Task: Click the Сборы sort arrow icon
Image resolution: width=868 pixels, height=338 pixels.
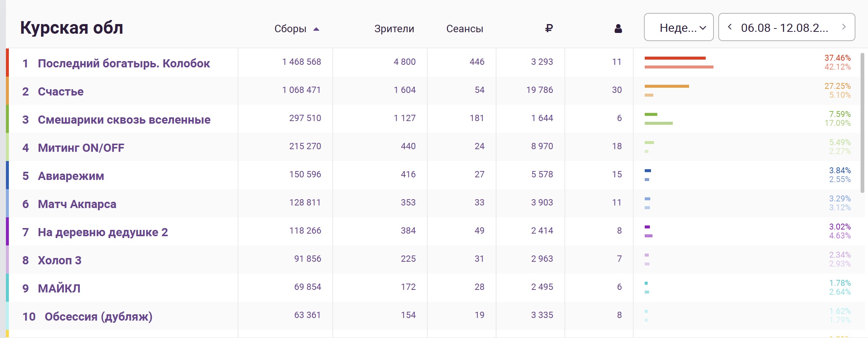Action: [x=316, y=29]
